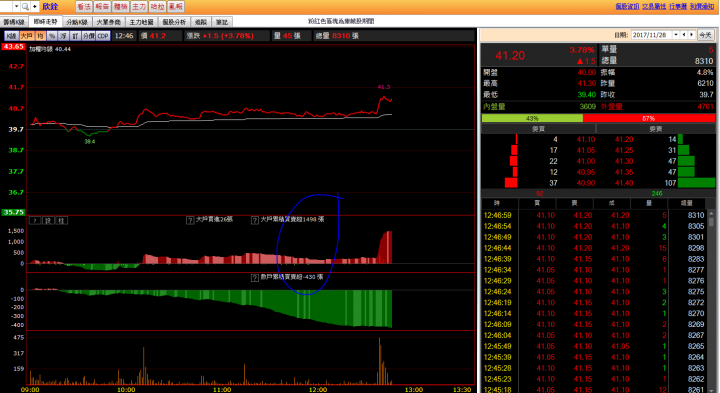Click the 今天 today button
The image size is (720, 393).
coord(705,35)
